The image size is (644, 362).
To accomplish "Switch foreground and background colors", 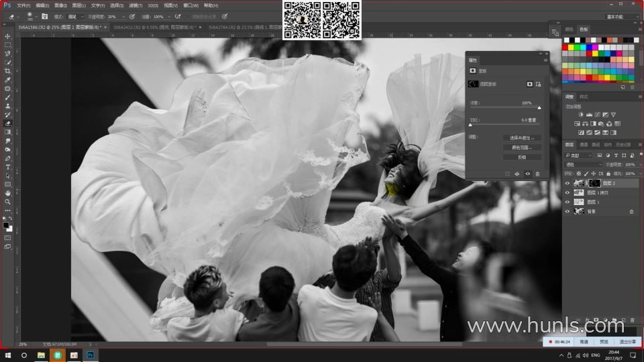I will click(x=11, y=219).
